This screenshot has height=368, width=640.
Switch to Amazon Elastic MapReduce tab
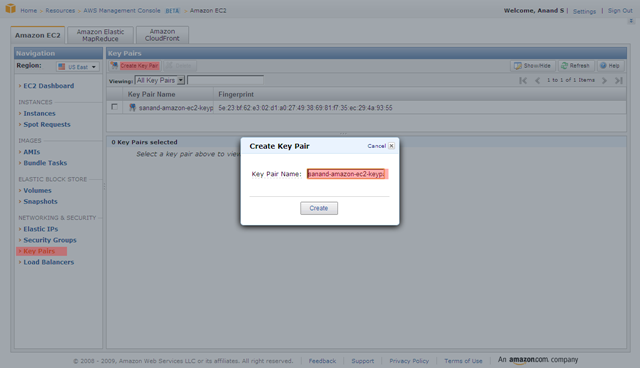tap(100, 35)
